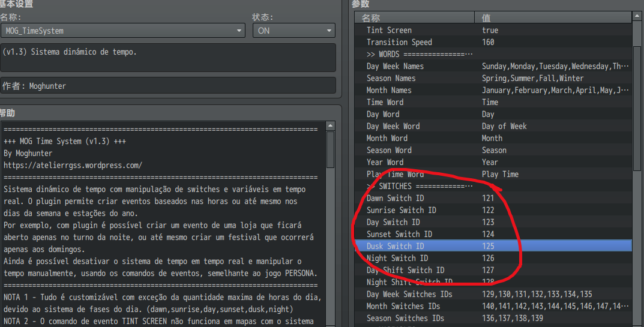Select the Play Time Word parameter
This screenshot has height=327, width=644.
pos(493,174)
